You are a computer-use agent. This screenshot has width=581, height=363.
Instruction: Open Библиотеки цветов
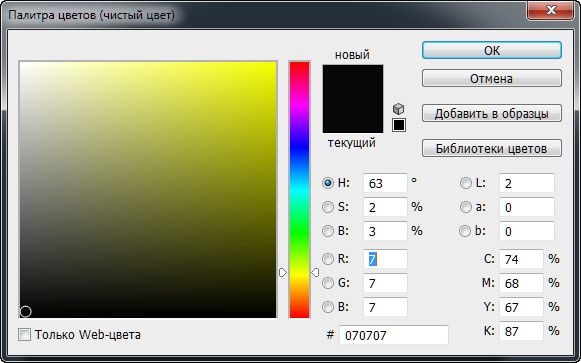coord(492,148)
